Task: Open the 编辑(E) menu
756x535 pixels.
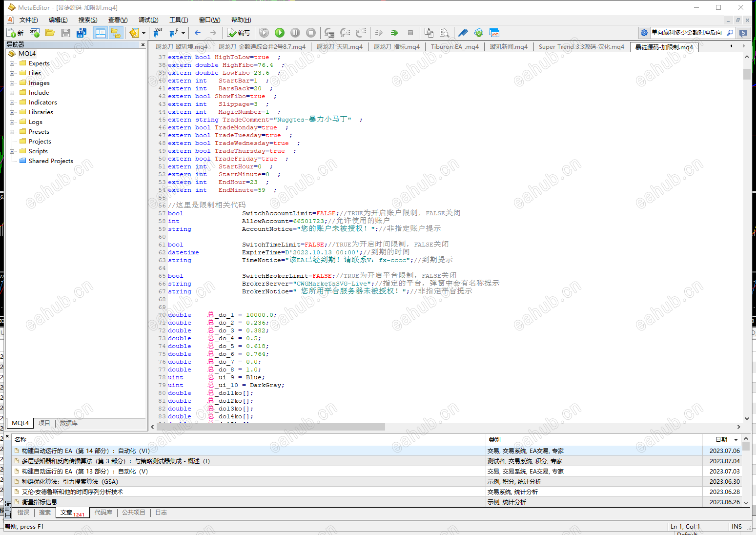Action: [x=58, y=20]
